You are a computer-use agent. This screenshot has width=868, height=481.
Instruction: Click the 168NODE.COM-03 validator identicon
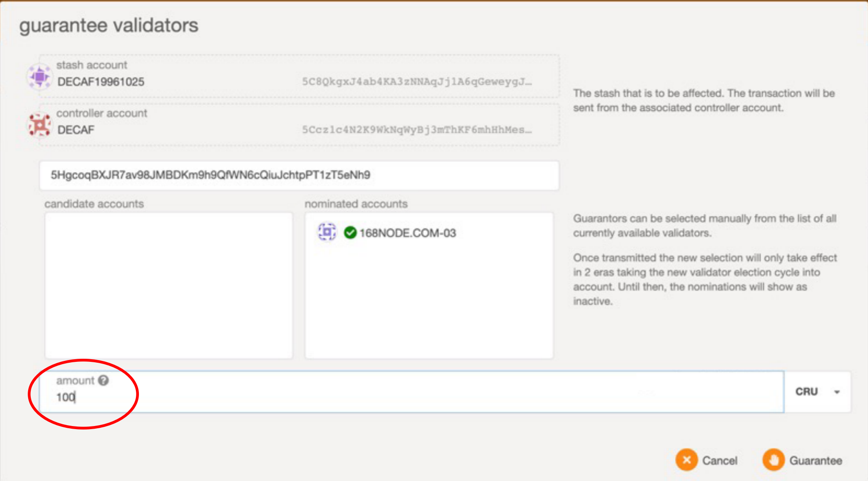327,232
